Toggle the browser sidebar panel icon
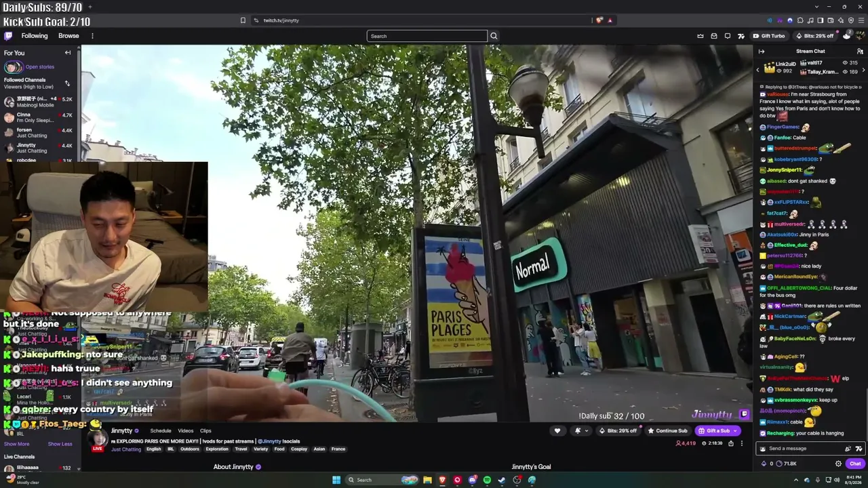 tap(821, 20)
